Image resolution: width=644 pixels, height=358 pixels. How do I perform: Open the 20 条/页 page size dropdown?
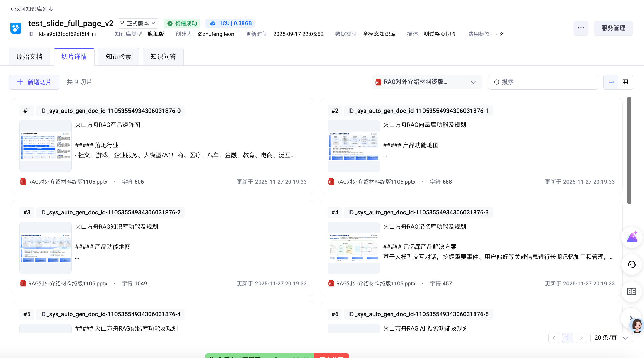pos(611,338)
